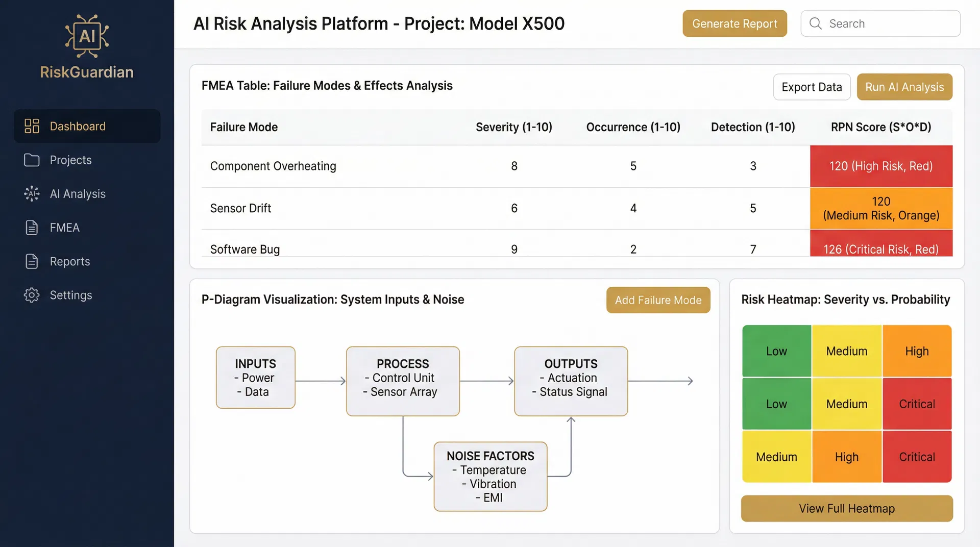The height and width of the screenshot is (547, 980).
Task: Click the Settings gear icon
Action: tap(31, 295)
